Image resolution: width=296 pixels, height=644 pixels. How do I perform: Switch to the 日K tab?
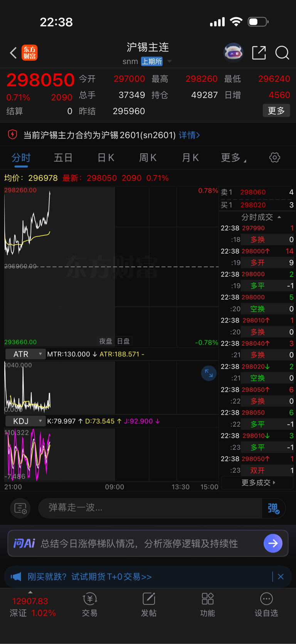pyautogui.click(x=106, y=158)
